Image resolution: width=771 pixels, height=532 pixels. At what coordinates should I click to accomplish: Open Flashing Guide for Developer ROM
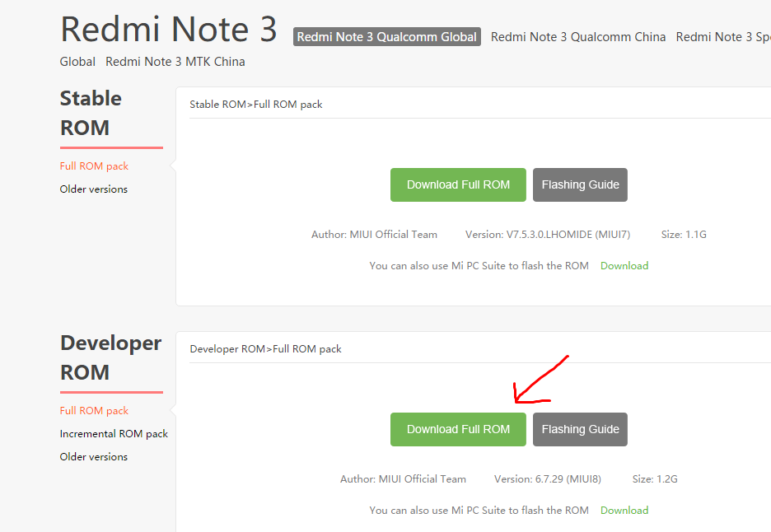point(580,429)
